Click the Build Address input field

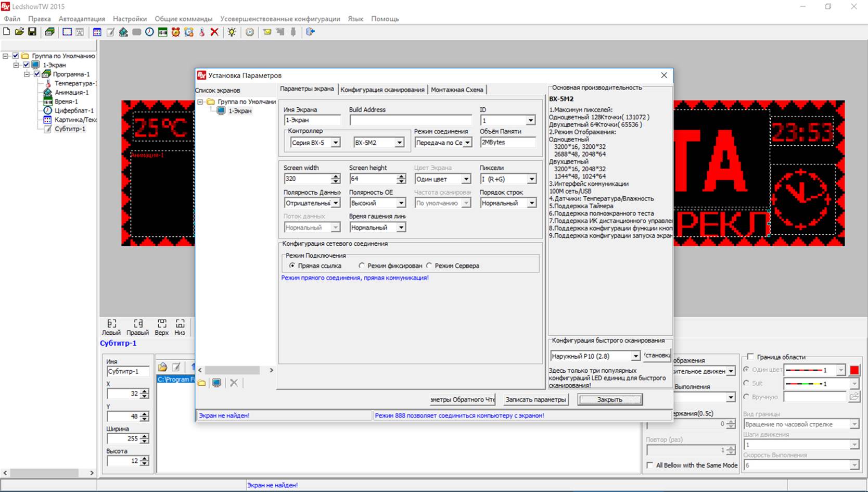coord(411,120)
